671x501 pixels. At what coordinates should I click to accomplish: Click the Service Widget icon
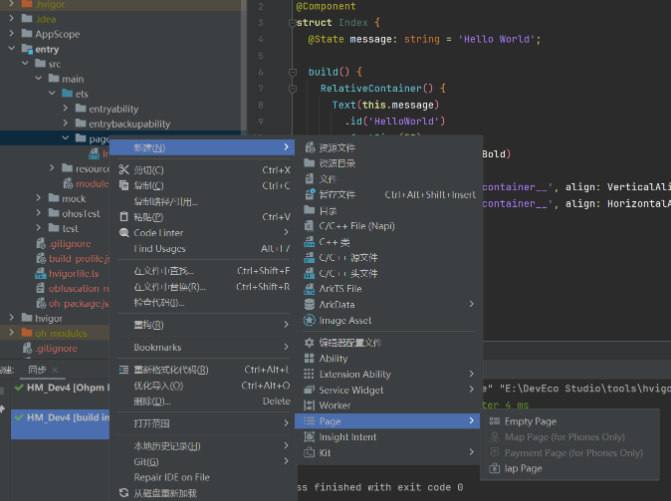(309, 390)
